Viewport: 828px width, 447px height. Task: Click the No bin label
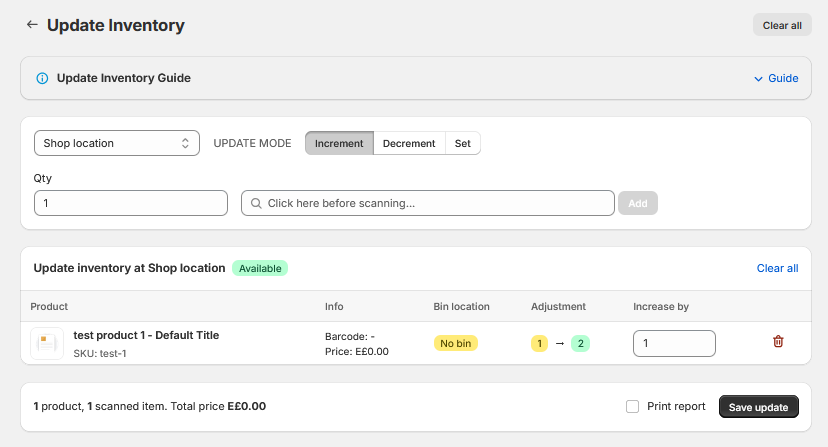[456, 343]
